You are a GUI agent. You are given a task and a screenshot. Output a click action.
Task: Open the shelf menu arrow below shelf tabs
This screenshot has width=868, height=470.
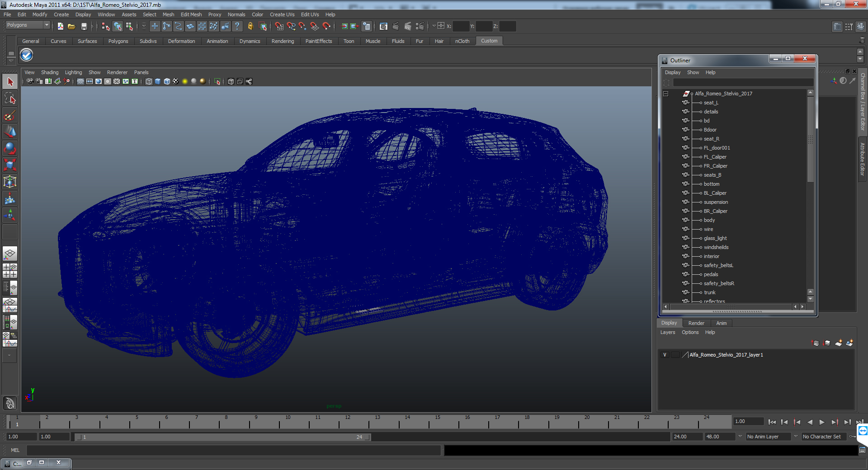[x=11, y=60]
